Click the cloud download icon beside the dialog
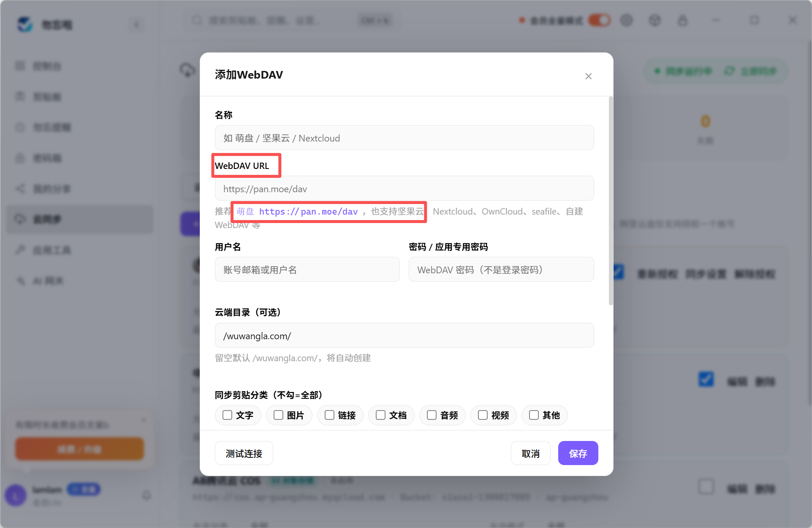 coord(187,70)
